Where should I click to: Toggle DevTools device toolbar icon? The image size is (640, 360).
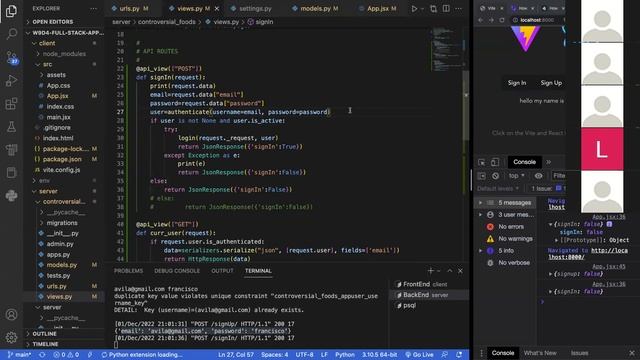coord(495,162)
